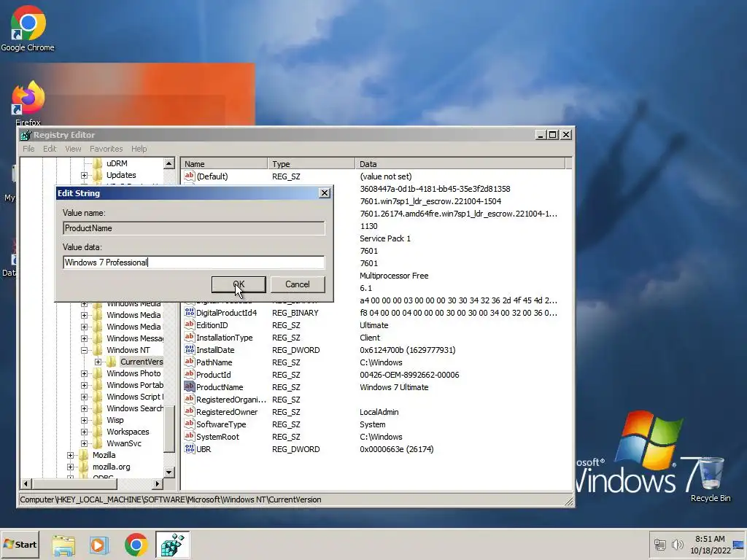Select the DigitalProductId4 binary icon

click(189, 312)
